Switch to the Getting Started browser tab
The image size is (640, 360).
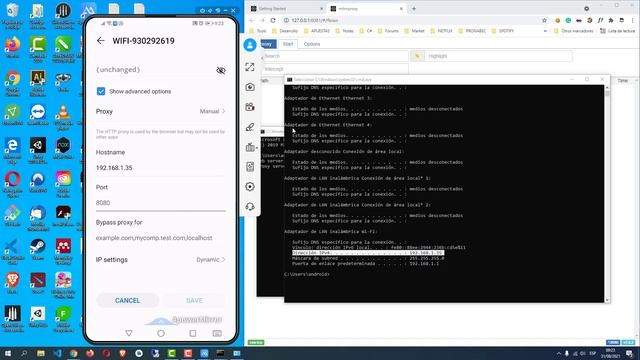287,9
